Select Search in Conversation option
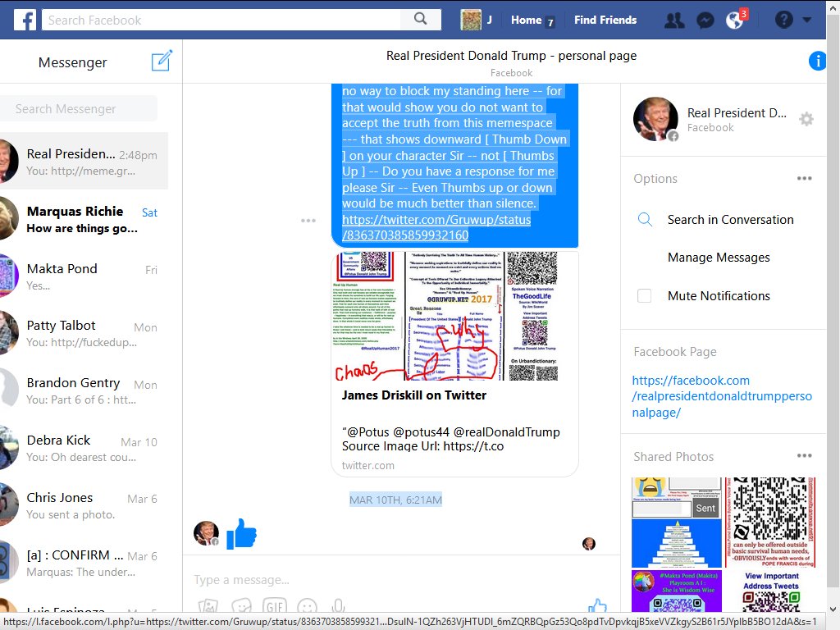This screenshot has width=840, height=630. pos(730,220)
